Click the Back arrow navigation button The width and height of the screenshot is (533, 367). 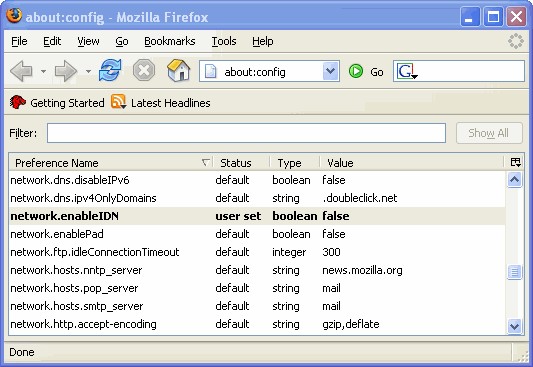(21, 71)
